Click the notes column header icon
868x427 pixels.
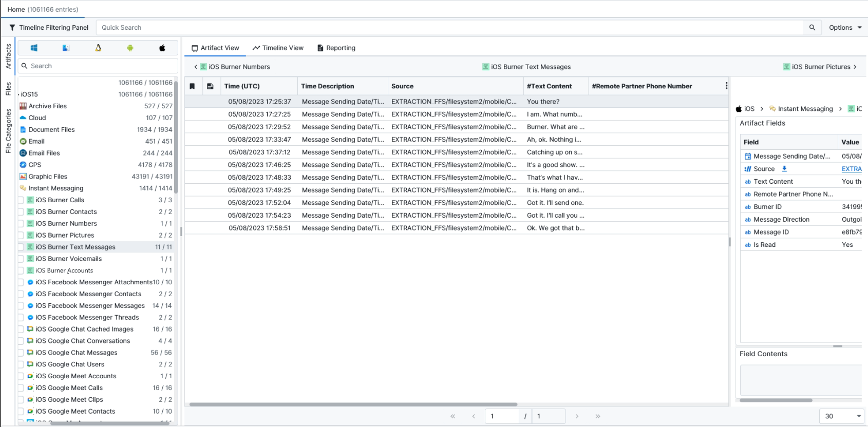210,86
